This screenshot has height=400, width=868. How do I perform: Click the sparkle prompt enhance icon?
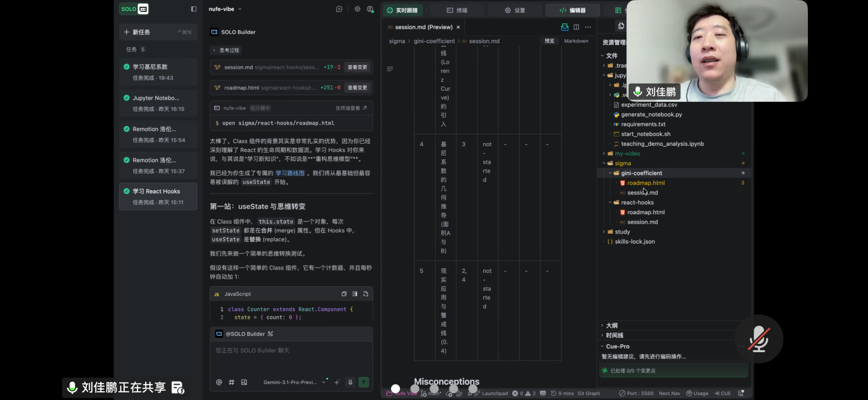pyautogui.click(x=337, y=382)
